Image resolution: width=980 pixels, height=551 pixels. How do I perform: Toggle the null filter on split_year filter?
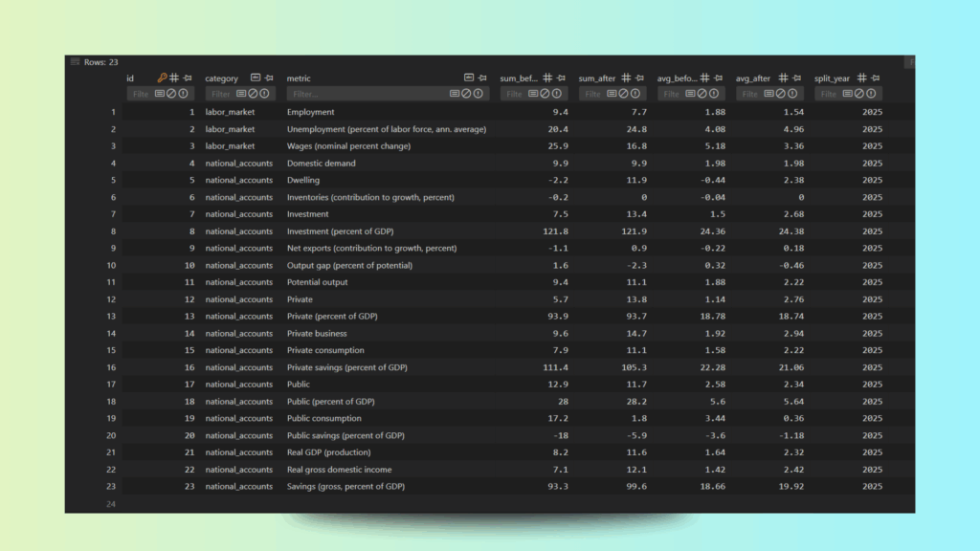pyautogui.click(x=858, y=94)
